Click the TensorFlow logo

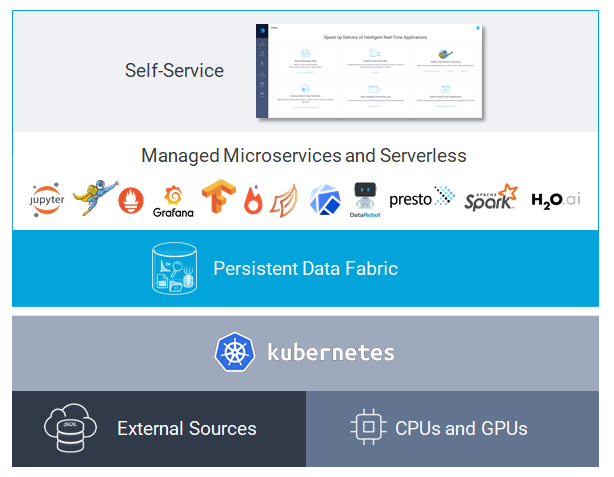[219, 197]
